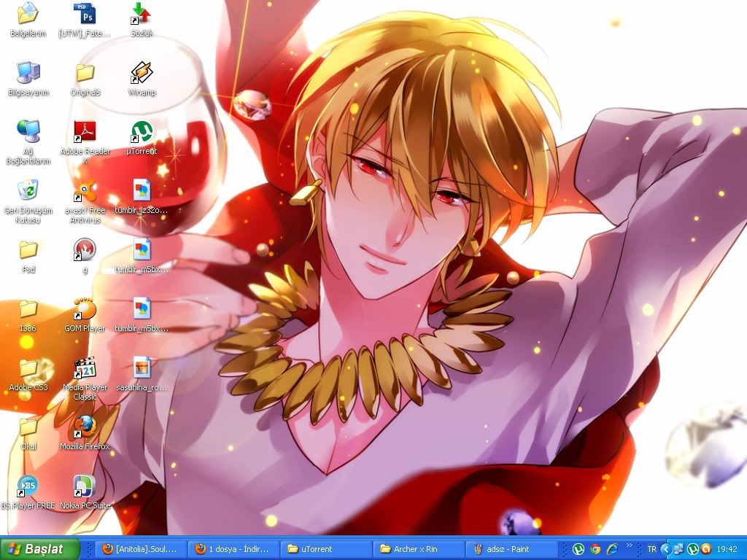Select the tumblr_lz32o image file
Screen dimensions: 747x560
coord(142,197)
